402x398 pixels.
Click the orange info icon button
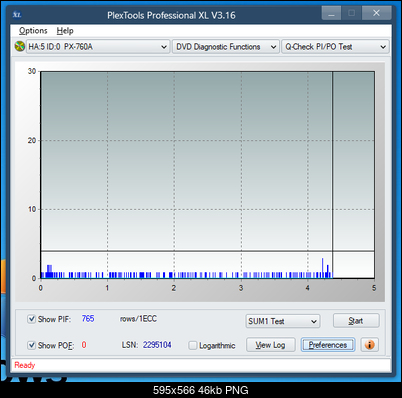pos(369,344)
